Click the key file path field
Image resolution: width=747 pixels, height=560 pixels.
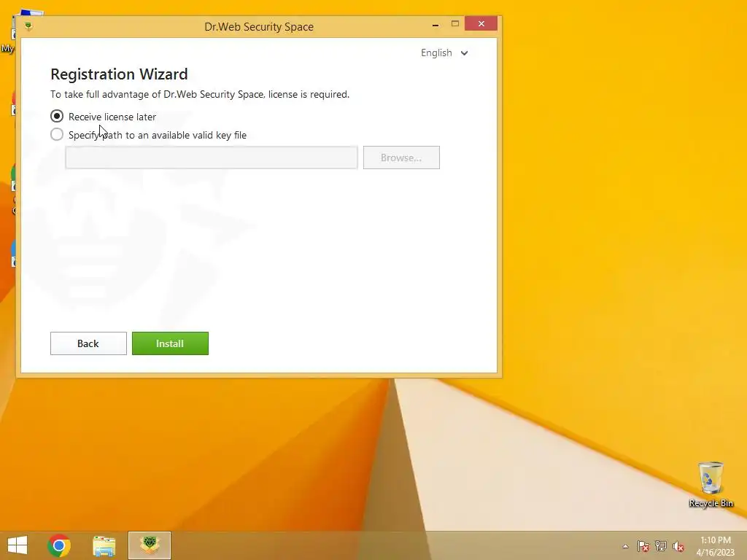(211, 157)
